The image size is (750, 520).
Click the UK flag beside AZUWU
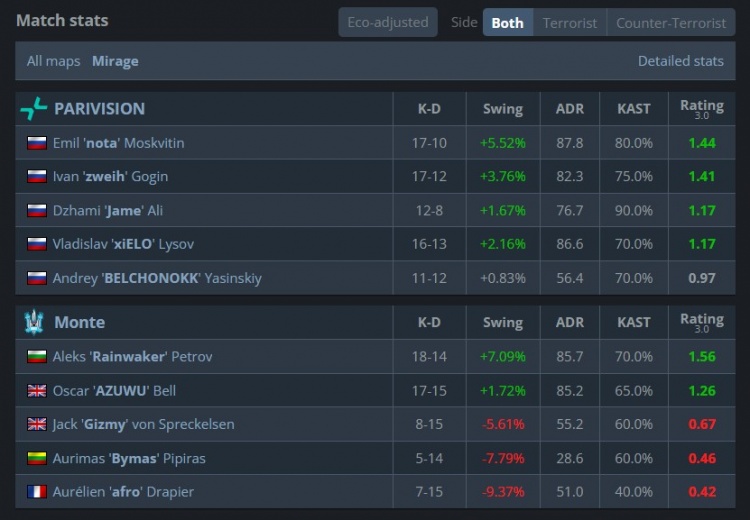[x=37, y=390]
